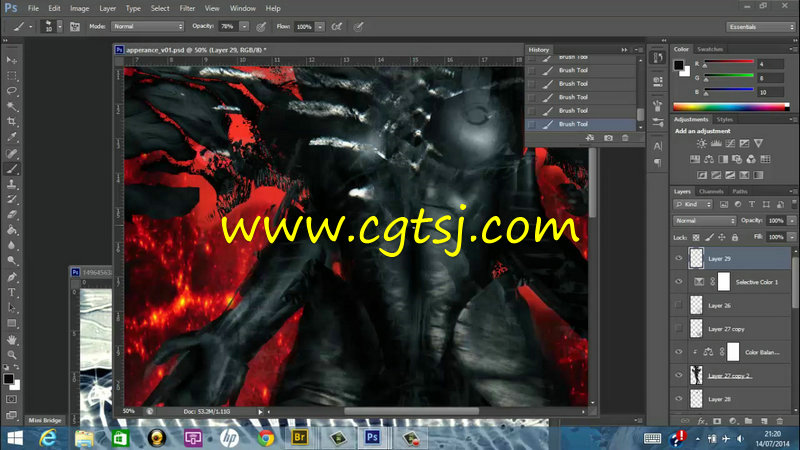Select the Healing Brush tool
This screenshot has width=800, height=450.
[12, 153]
